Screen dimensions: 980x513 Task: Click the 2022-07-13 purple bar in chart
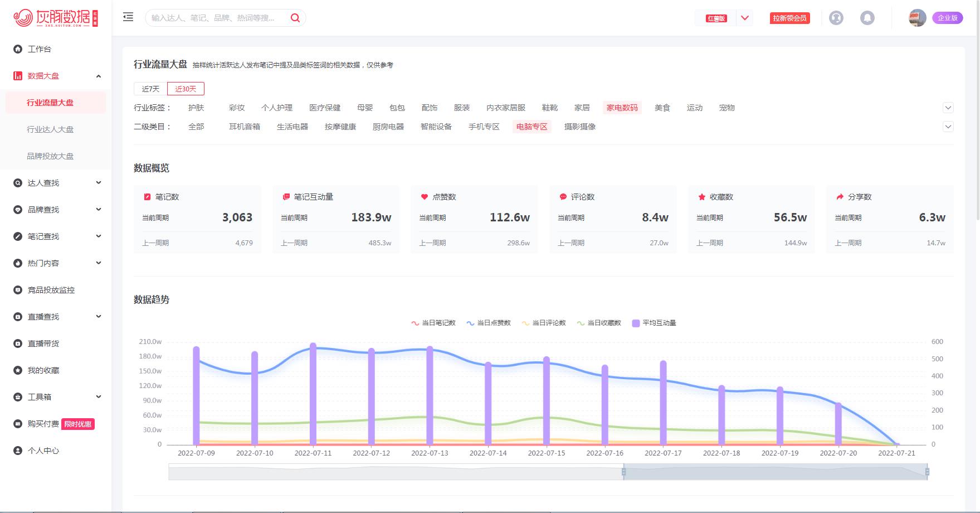(430, 396)
